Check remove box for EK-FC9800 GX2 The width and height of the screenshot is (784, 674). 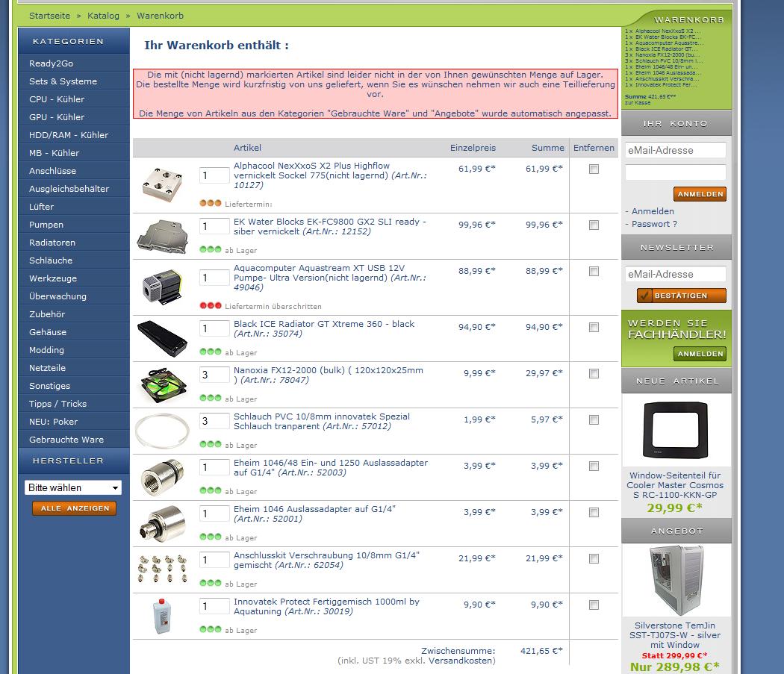click(x=594, y=225)
